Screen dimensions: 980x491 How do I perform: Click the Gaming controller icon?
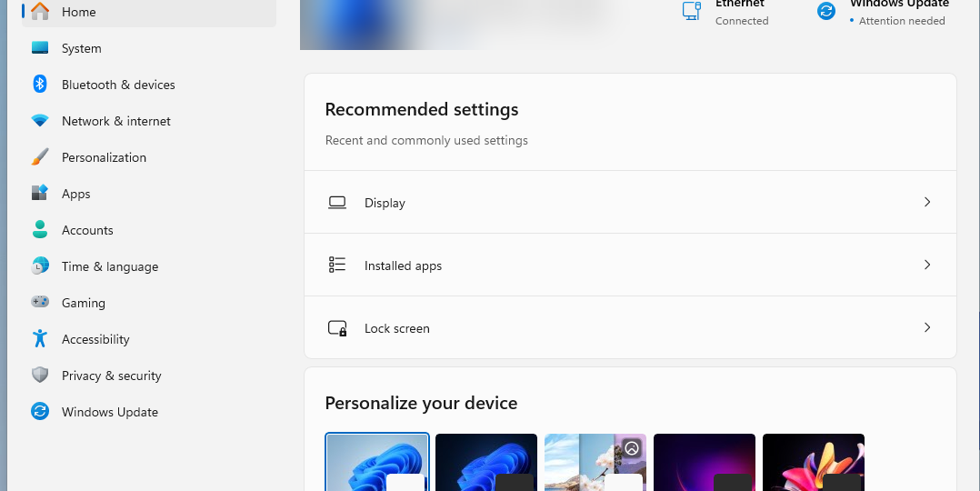coord(40,302)
